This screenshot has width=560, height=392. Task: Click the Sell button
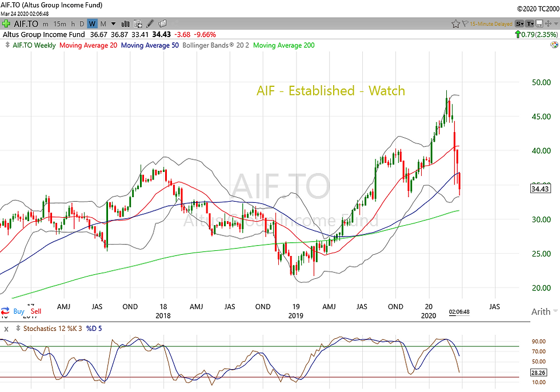[35, 311]
